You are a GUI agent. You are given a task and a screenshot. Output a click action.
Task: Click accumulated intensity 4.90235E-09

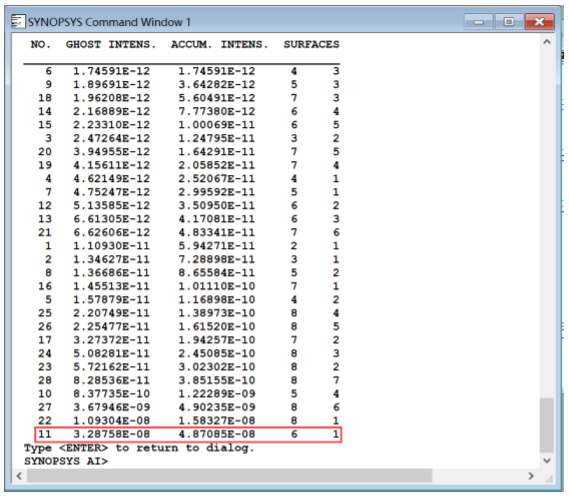click(x=217, y=407)
